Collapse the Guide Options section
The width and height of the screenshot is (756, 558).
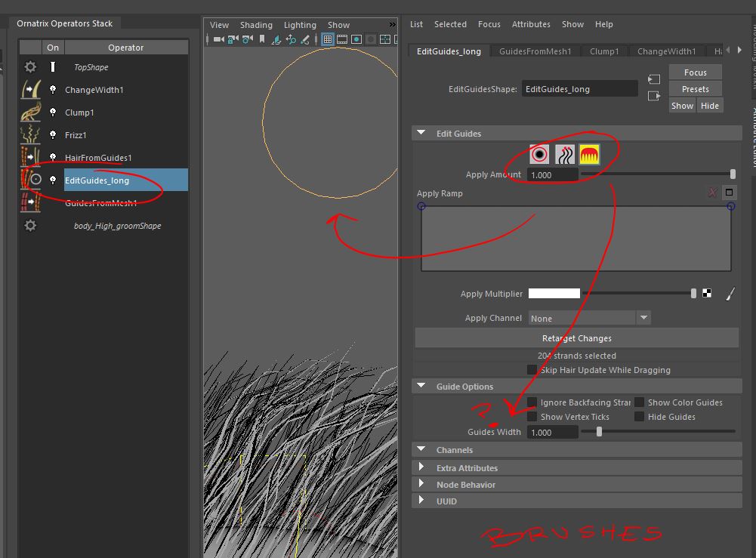click(421, 387)
